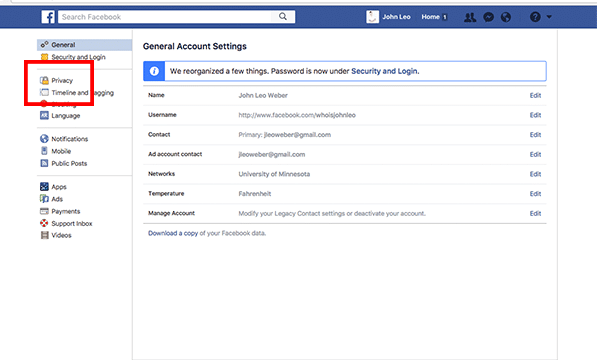
Task: Click the Privacy lock icon
Action: (44, 80)
